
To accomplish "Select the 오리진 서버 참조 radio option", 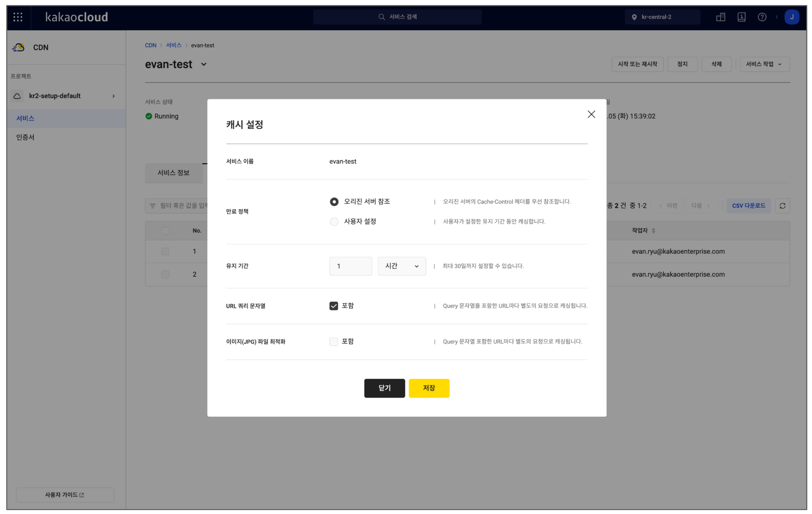I will (x=334, y=202).
